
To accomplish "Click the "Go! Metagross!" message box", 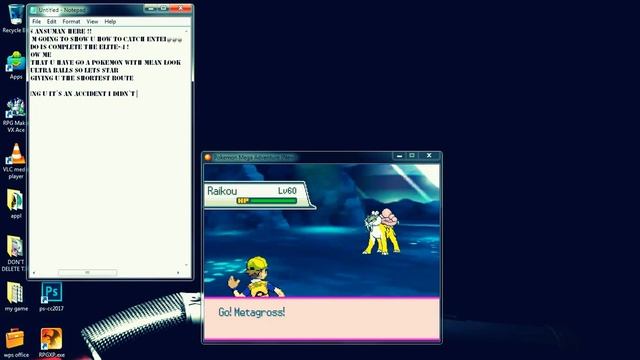I will click(x=322, y=319).
